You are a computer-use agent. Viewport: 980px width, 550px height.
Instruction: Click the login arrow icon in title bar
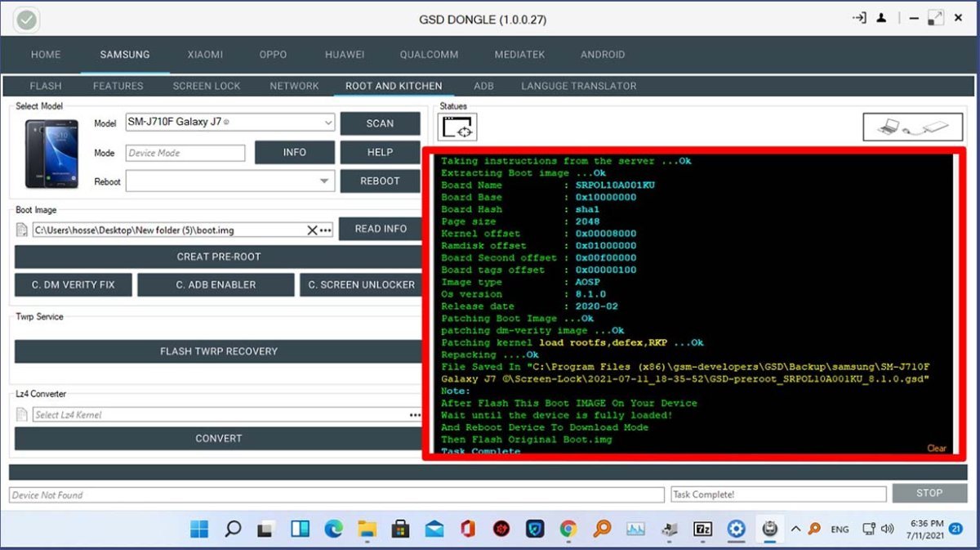[x=860, y=17]
